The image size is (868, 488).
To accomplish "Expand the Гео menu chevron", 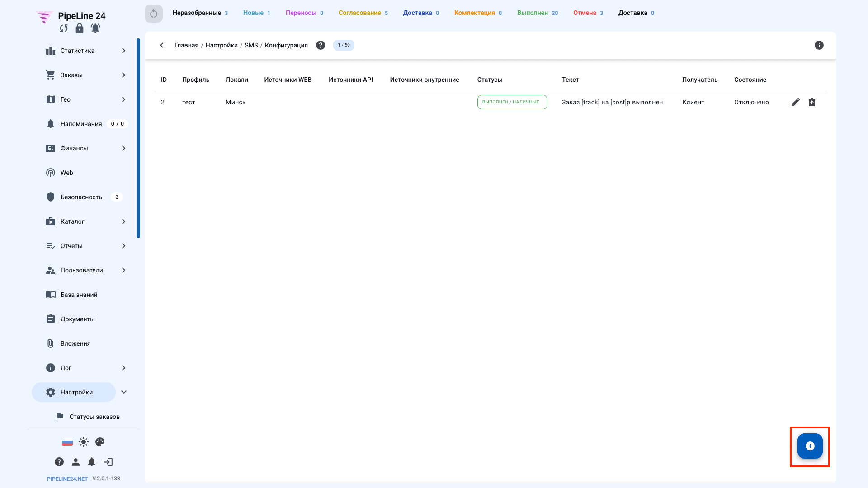I will point(124,99).
